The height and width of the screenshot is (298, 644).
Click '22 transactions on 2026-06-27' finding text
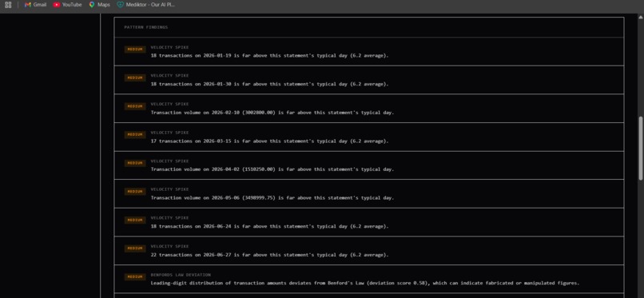(x=269, y=255)
